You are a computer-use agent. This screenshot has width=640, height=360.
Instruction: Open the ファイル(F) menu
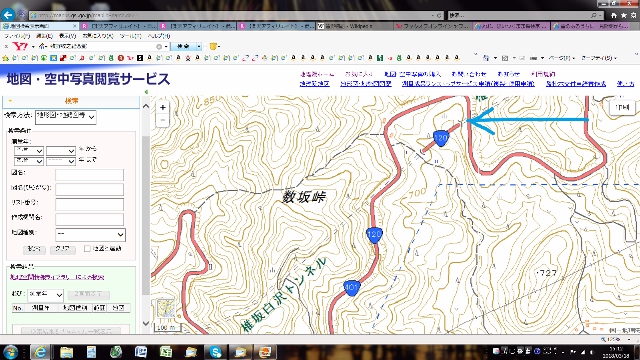click(17, 36)
